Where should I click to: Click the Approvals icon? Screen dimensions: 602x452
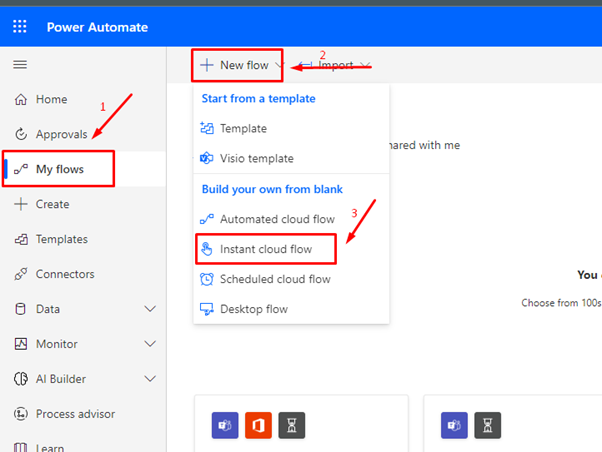[21, 134]
